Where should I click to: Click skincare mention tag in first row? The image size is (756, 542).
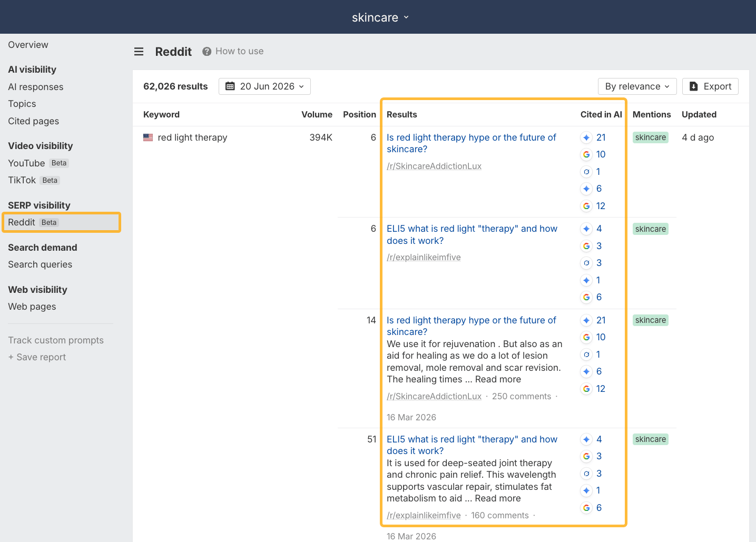[x=651, y=137]
